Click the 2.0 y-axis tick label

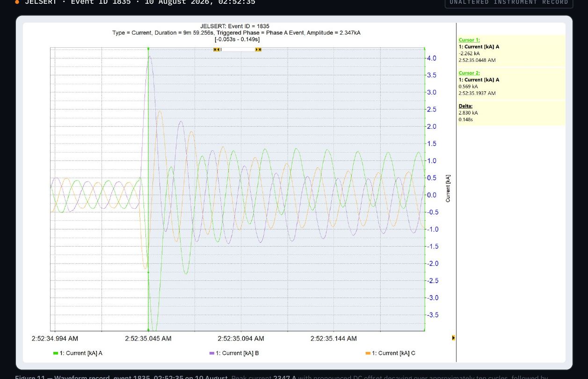tap(431, 127)
